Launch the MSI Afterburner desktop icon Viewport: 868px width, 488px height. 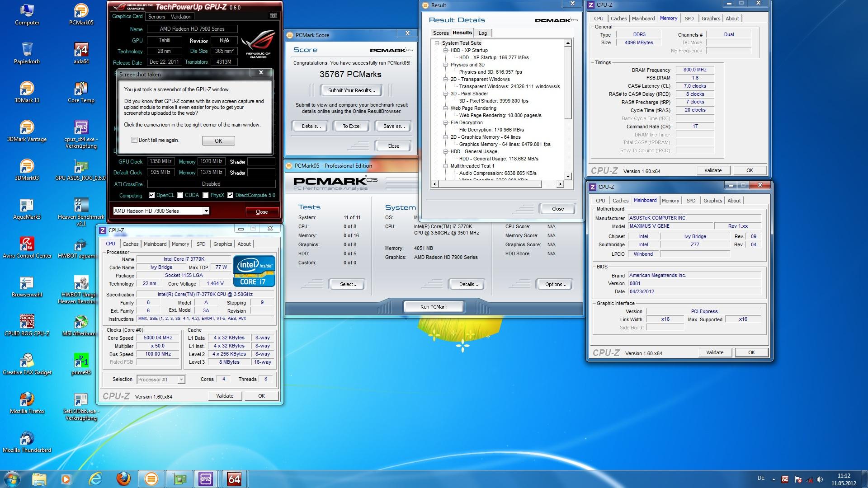pyautogui.click(x=79, y=325)
